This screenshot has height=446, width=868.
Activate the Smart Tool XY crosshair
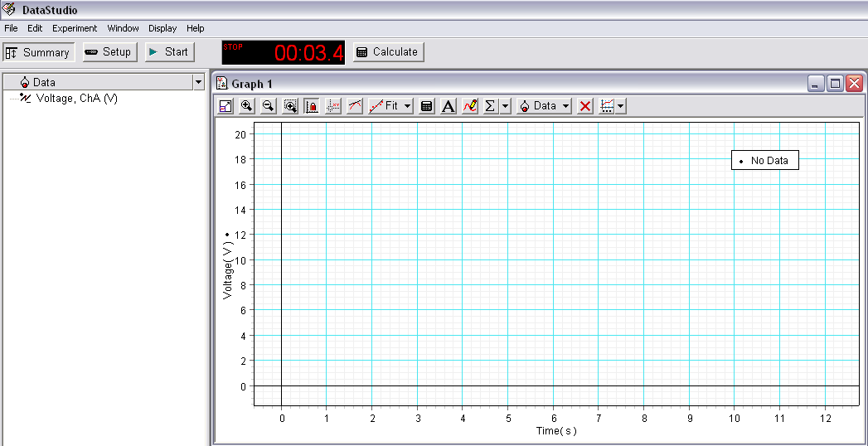click(333, 105)
